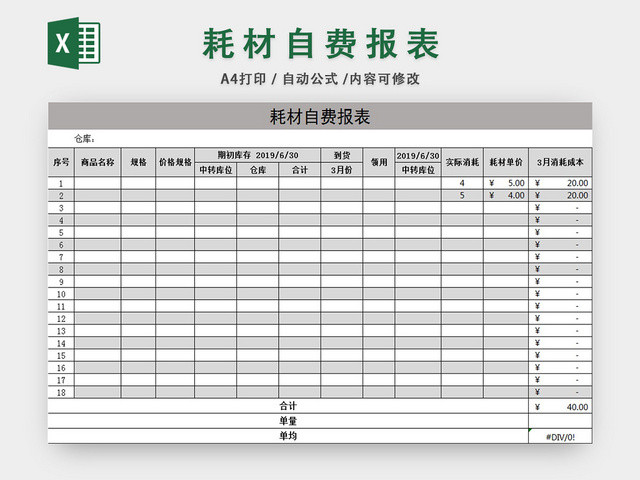Screen dimensions: 640x480
Task: Select the 单均 summary row label
Action: tap(288, 436)
